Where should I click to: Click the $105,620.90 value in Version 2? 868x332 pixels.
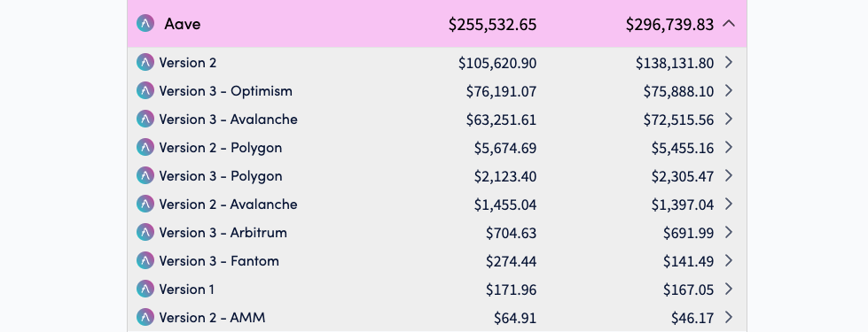coord(497,64)
